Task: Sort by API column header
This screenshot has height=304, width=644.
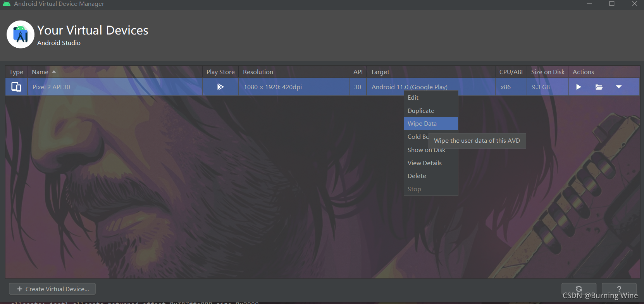Action: coord(358,72)
